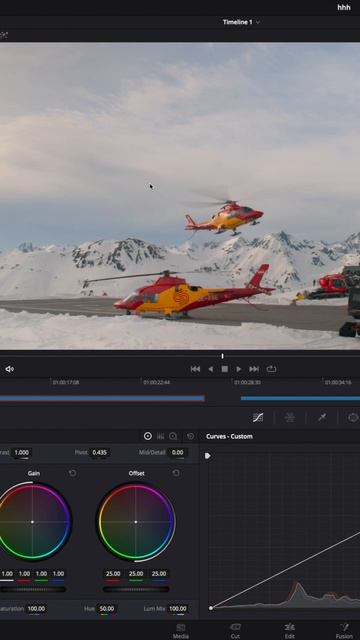Click the Contrast value field 1.000
Viewport: 360px width, 640px height.
click(22, 452)
